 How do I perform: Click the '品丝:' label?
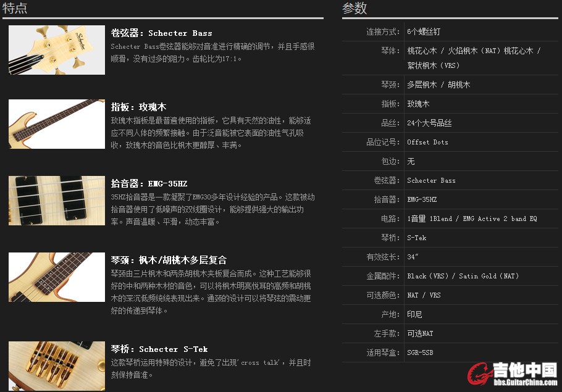390,123
